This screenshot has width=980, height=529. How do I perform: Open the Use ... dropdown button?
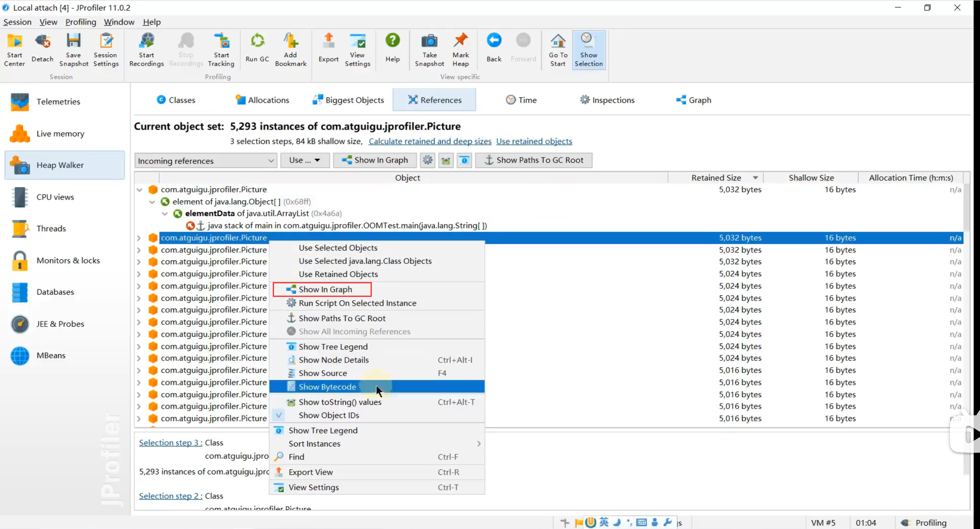[x=305, y=160]
